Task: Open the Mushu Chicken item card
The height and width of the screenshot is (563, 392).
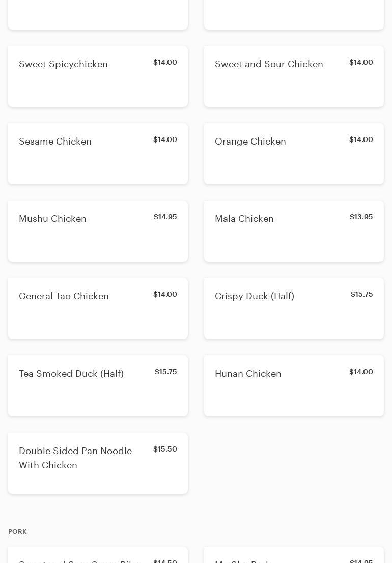Action: (x=98, y=231)
